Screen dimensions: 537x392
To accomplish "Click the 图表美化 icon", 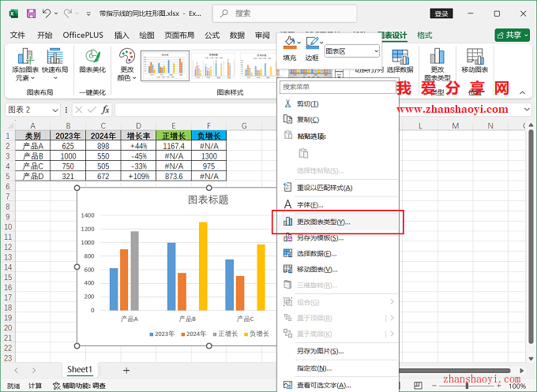I will [92, 62].
